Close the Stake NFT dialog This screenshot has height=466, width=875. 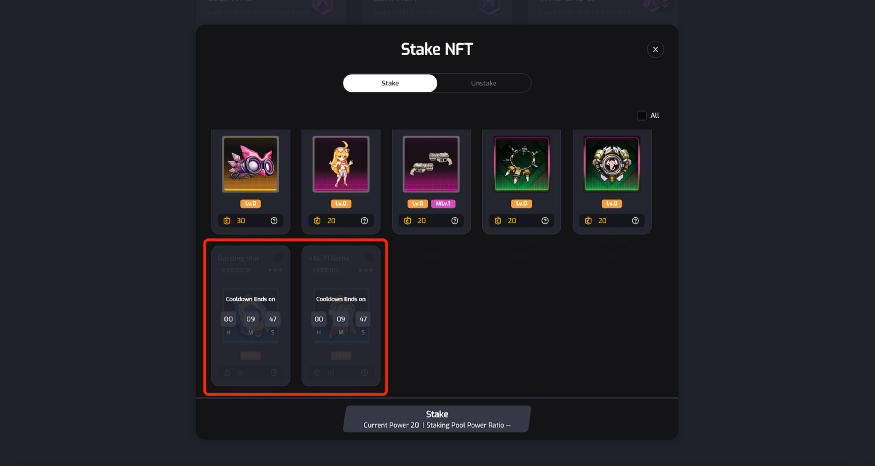655,49
